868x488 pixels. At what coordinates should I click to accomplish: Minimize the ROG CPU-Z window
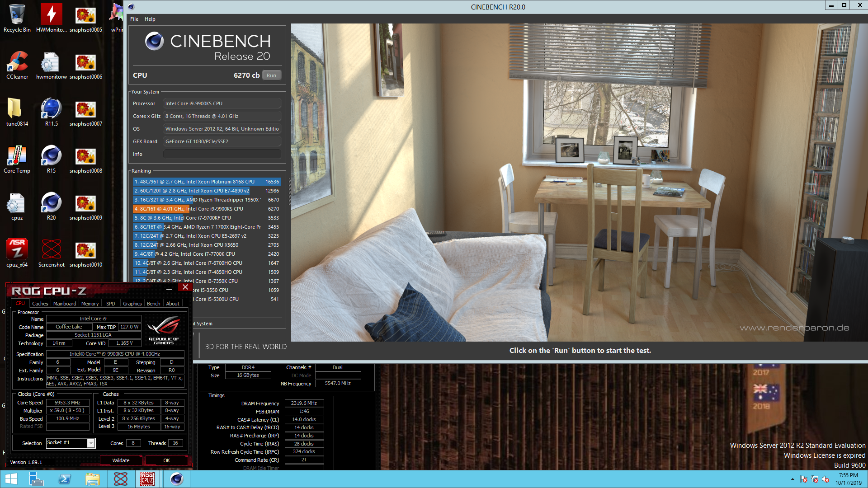[169, 288]
